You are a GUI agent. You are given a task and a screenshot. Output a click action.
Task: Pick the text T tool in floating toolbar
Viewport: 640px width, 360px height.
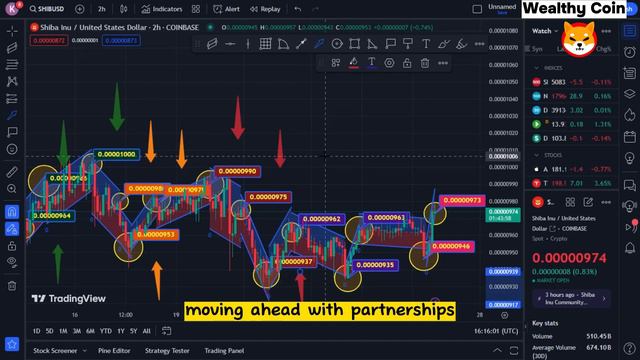(x=426, y=44)
